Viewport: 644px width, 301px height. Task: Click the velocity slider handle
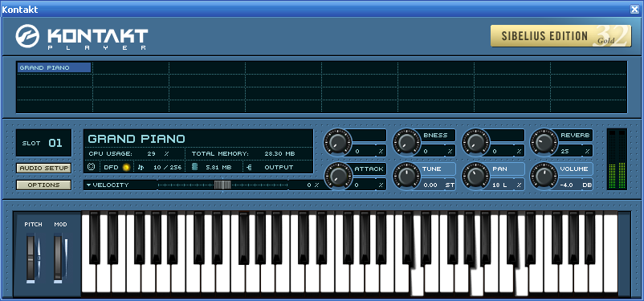coord(222,185)
